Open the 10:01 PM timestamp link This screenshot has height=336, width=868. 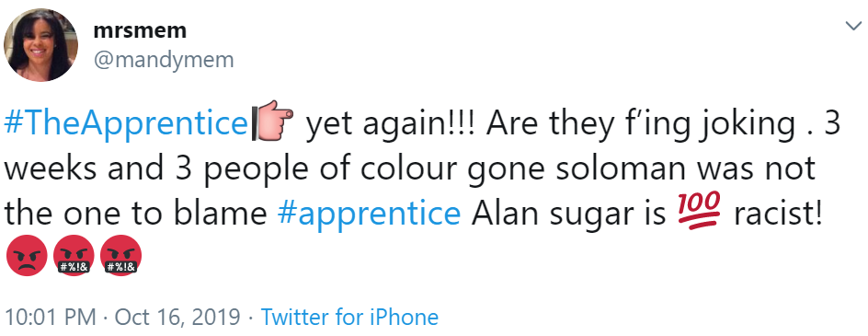pos(51,318)
